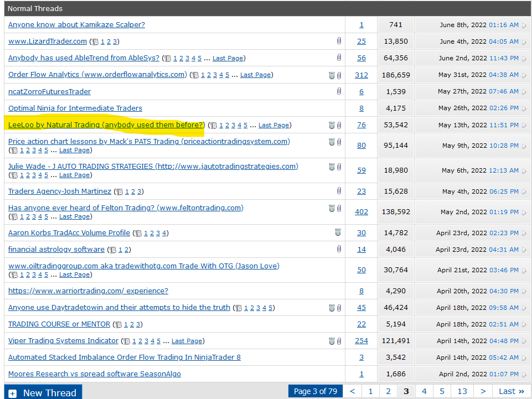The image size is (532, 399).
Task: Click the multi-page icon beside TRADING COURSE or MENTOR
Action: click(x=118, y=325)
